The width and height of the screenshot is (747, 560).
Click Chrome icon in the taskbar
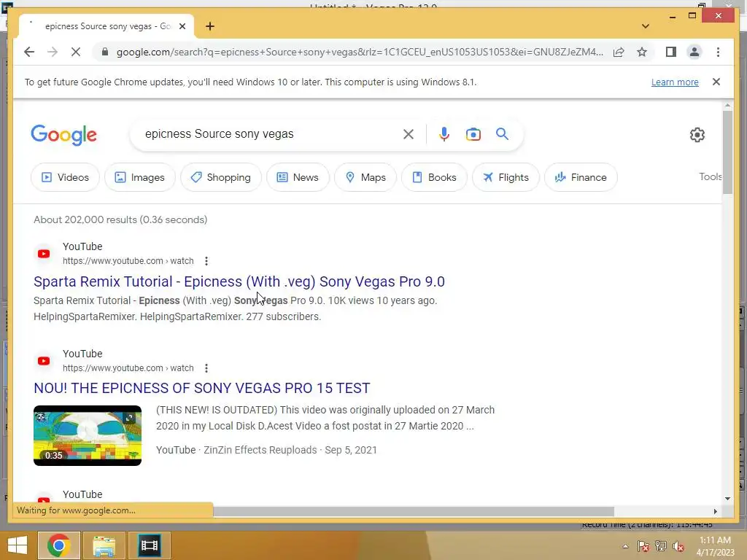pyautogui.click(x=58, y=545)
